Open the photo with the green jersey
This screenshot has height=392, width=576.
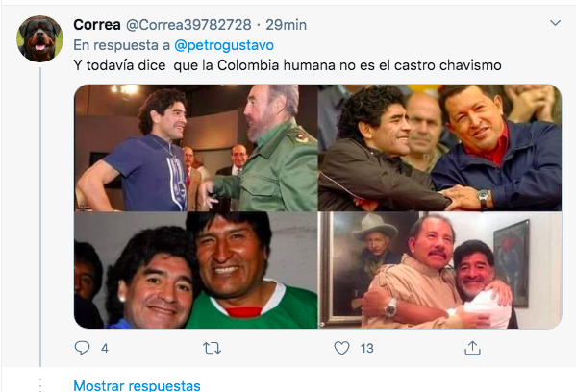click(x=196, y=270)
